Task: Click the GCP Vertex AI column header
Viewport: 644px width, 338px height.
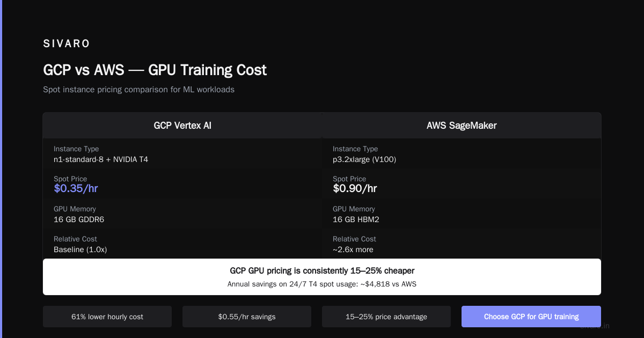Action: coord(182,126)
